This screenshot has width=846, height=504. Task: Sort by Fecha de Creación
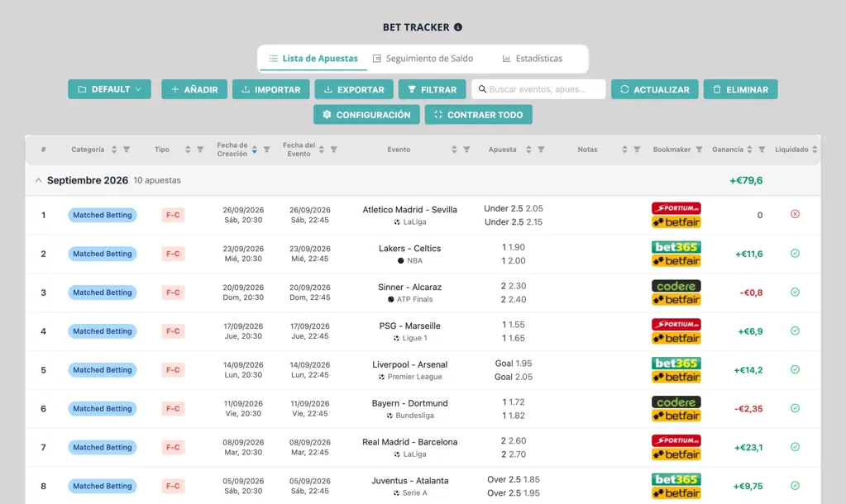[x=254, y=150]
